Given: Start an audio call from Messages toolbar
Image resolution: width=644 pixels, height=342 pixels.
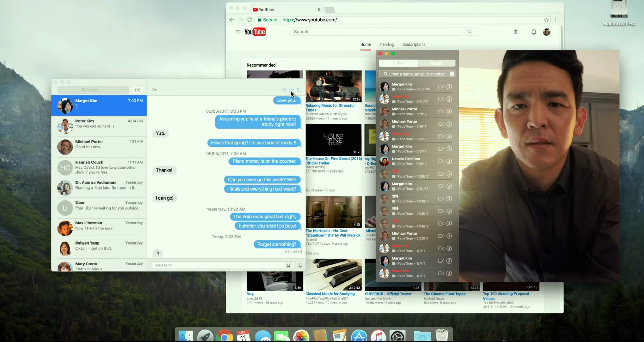Looking at the screenshot, I should [x=299, y=90].
